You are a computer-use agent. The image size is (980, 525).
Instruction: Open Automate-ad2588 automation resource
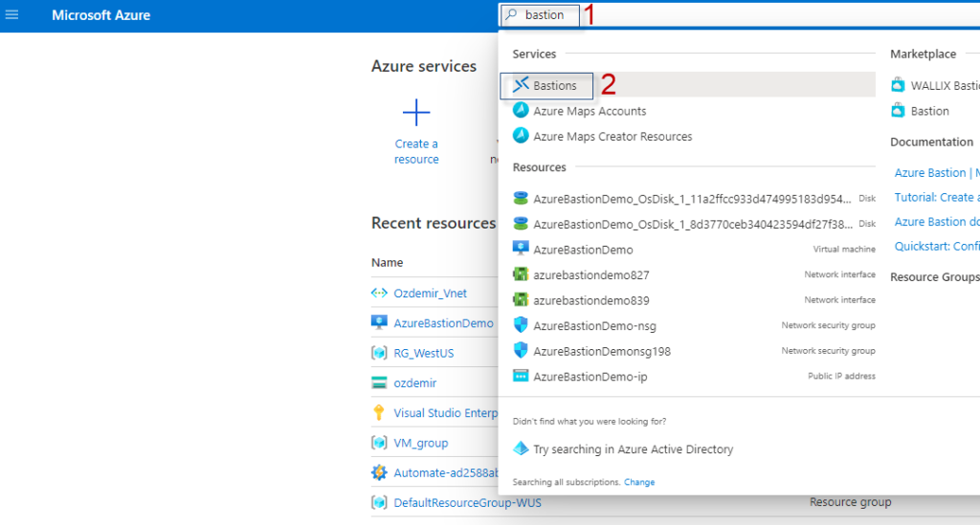coord(446,473)
